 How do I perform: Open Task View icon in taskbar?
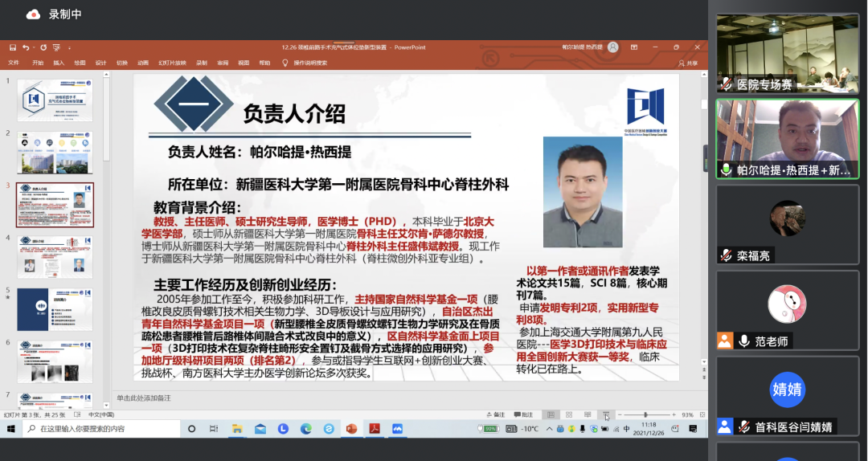click(214, 429)
